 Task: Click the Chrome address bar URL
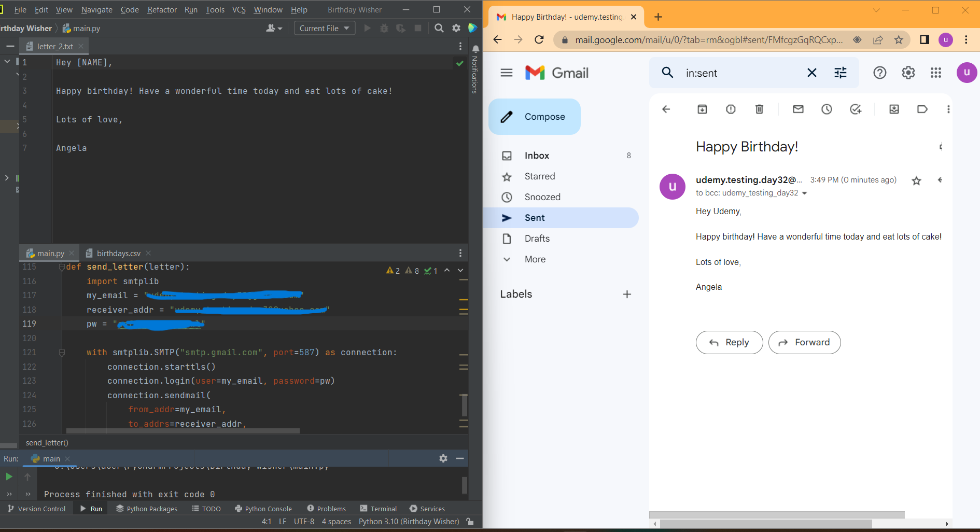[x=708, y=40]
